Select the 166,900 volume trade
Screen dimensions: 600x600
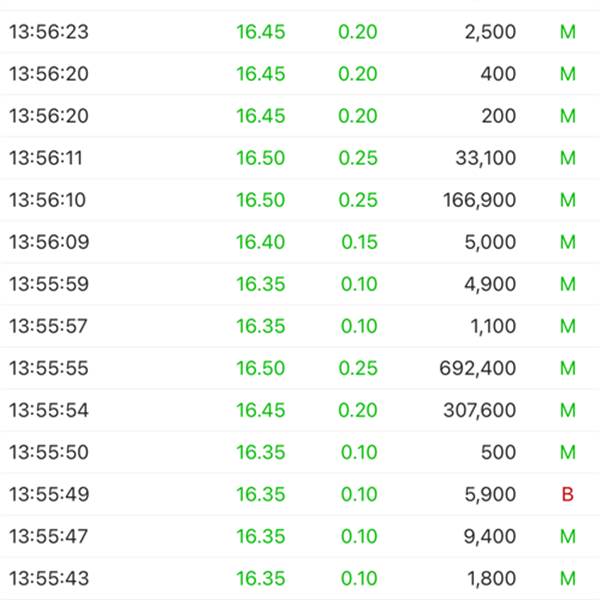(300, 200)
